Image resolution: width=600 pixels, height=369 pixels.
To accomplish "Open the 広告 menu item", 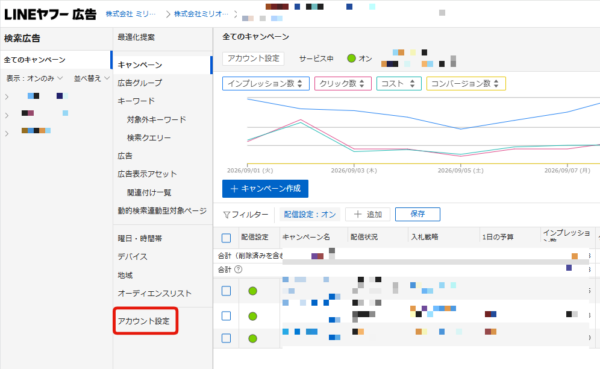I will (125, 156).
